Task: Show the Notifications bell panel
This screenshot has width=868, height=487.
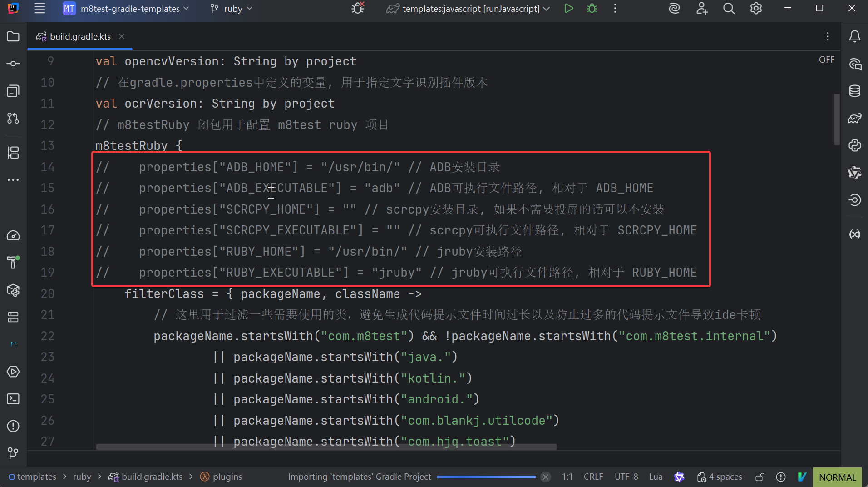Action: [x=855, y=36]
